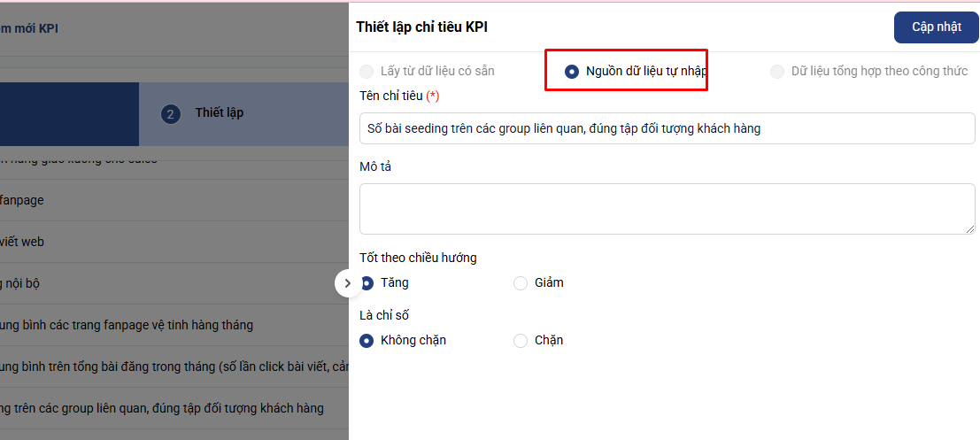Choose the 'Chặn' index option
The image size is (980, 440).
(521, 341)
